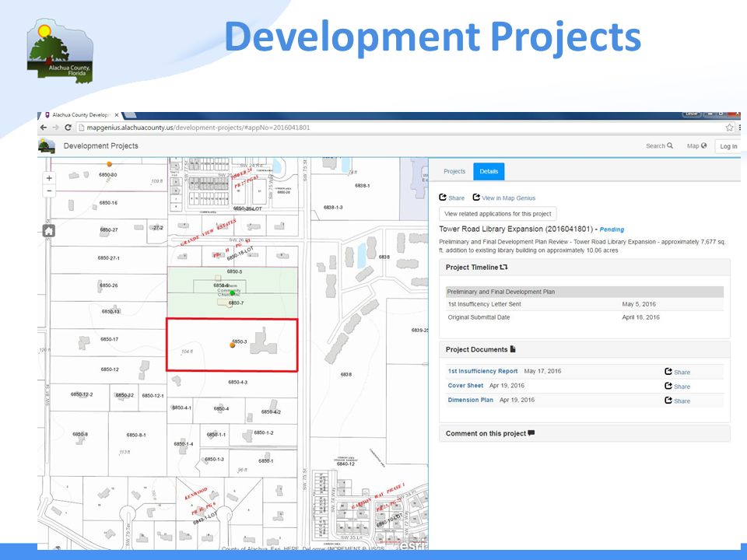Click the orange marker in parcel 6850-3

tap(233, 345)
